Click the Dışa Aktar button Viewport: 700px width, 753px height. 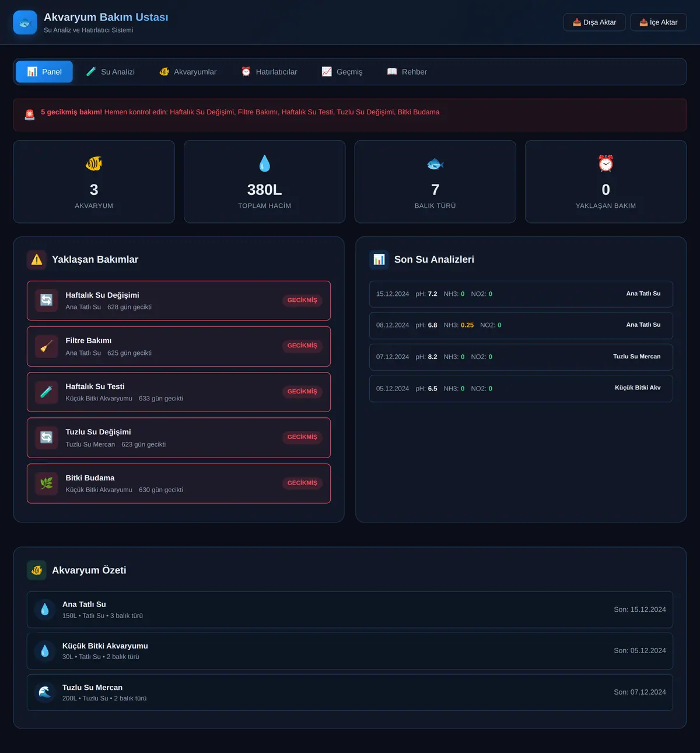coord(594,22)
